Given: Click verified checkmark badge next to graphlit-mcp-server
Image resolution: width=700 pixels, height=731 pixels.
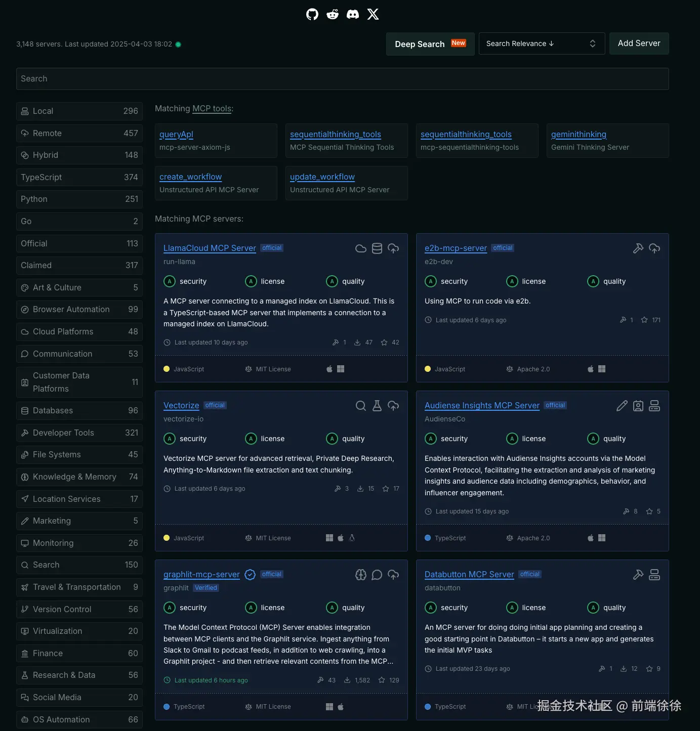Looking at the screenshot, I should click(x=250, y=575).
